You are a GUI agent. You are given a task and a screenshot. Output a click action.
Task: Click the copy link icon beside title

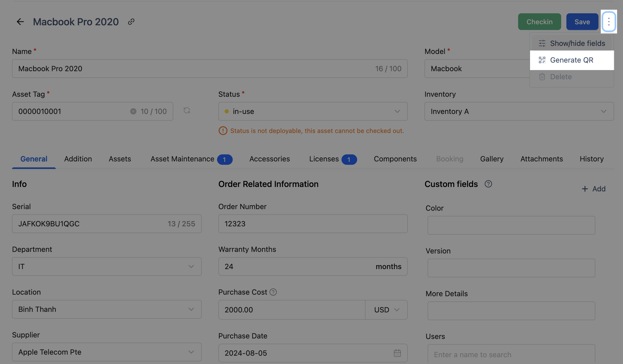click(x=131, y=22)
